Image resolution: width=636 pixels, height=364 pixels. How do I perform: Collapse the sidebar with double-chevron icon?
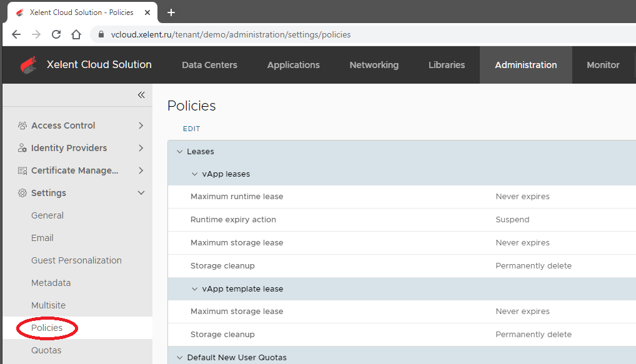click(x=141, y=95)
